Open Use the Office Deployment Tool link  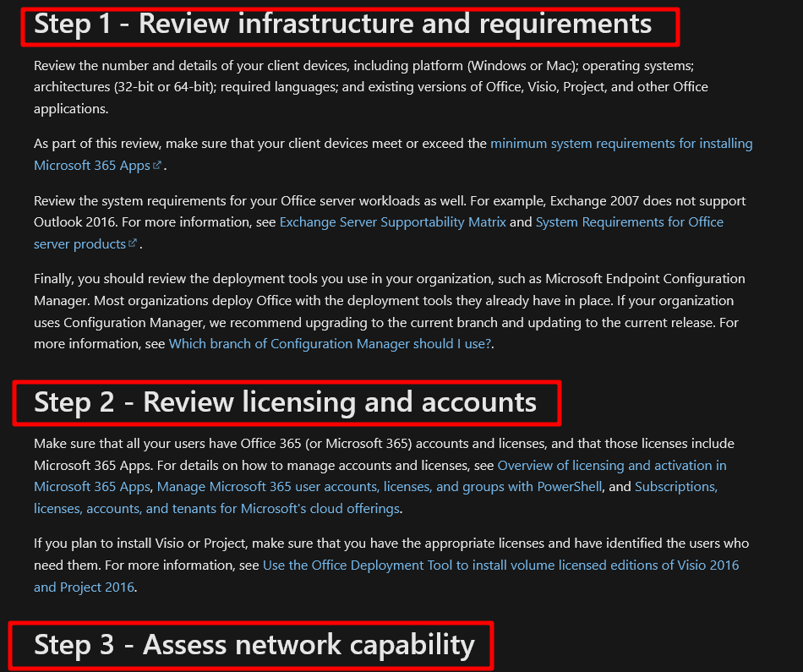pos(500,565)
